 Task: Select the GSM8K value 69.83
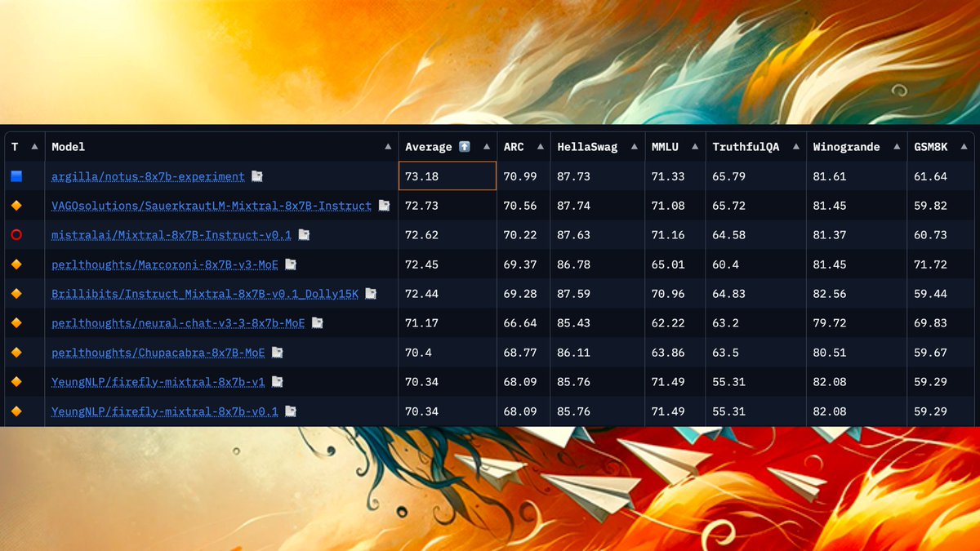[931, 323]
